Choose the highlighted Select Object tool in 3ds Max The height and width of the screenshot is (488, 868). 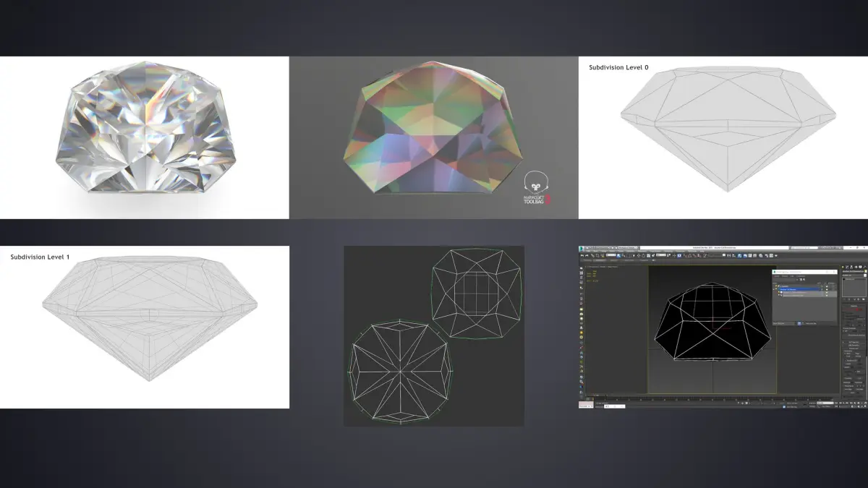618,255
